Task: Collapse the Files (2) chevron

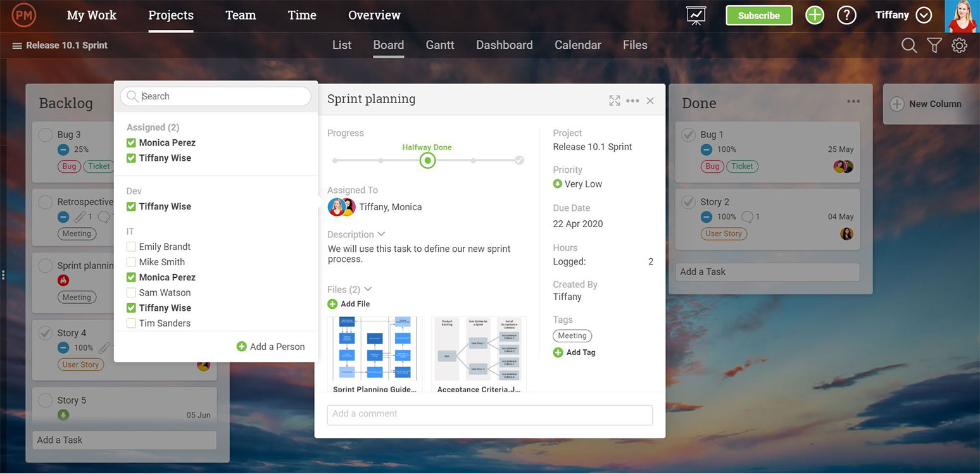Action: click(368, 289)
